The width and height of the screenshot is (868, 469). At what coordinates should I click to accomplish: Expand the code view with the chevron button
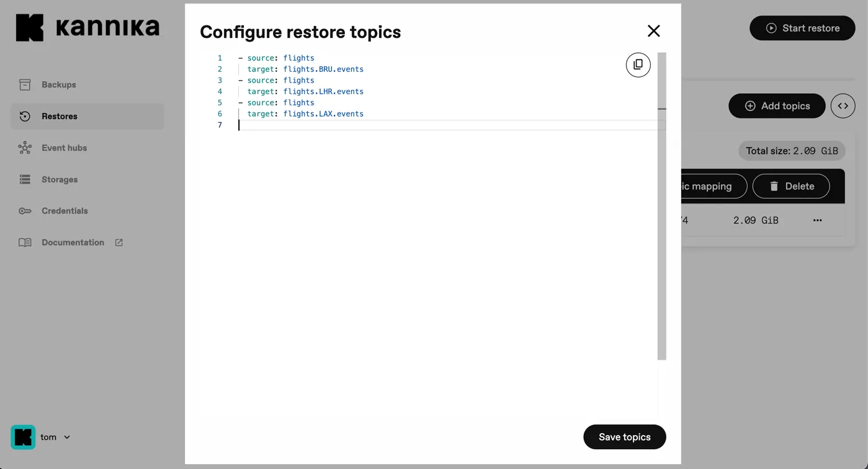(843, 105)
